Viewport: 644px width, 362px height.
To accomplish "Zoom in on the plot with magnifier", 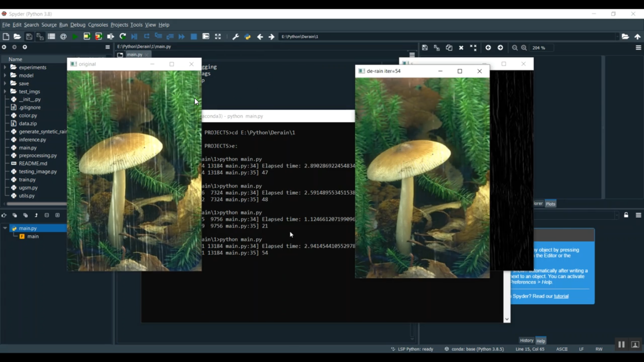I will 524,48.
